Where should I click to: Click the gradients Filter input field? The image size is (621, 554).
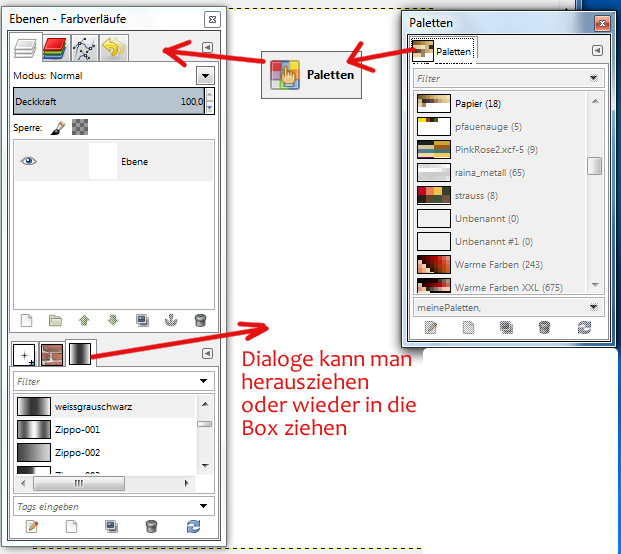pyautogui.click(x=105, y=381)
